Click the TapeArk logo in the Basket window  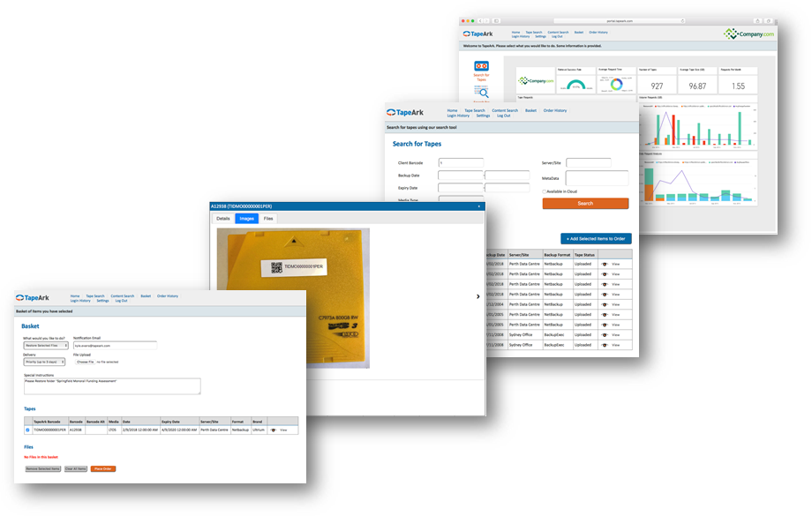tap(32, 297)
